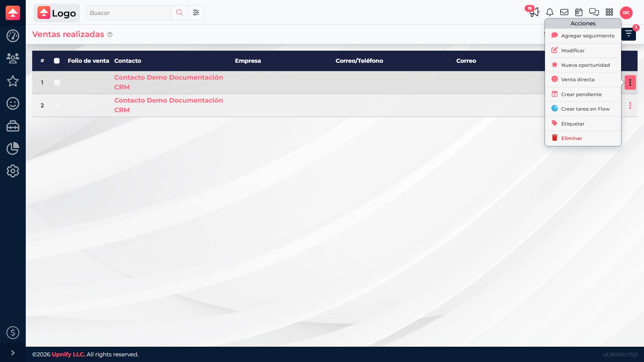
Task: Click the Folio de venta column header
Action: click(89, 61)
